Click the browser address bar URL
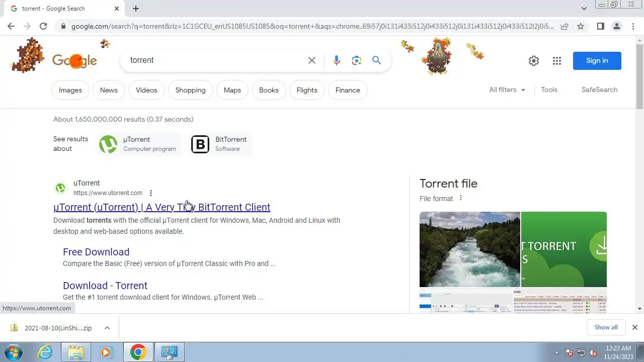This screenshot has width=644, height=362. tap(312, 26)
